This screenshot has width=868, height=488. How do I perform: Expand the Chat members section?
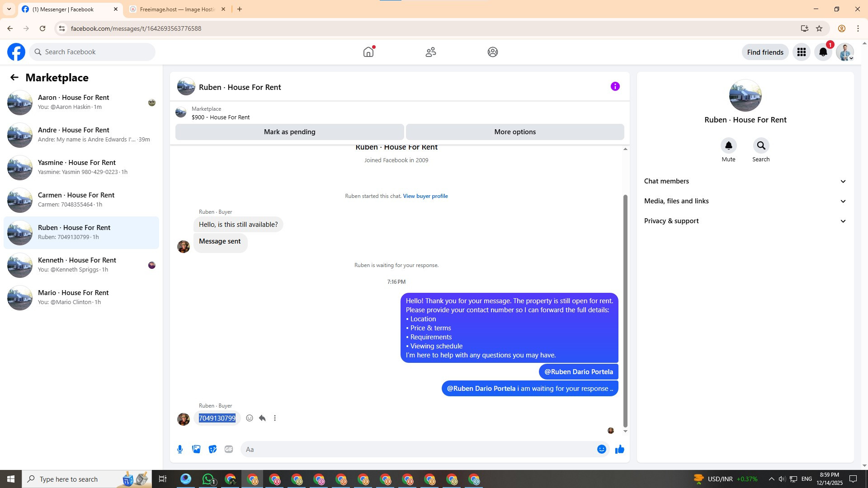(745, 181)
